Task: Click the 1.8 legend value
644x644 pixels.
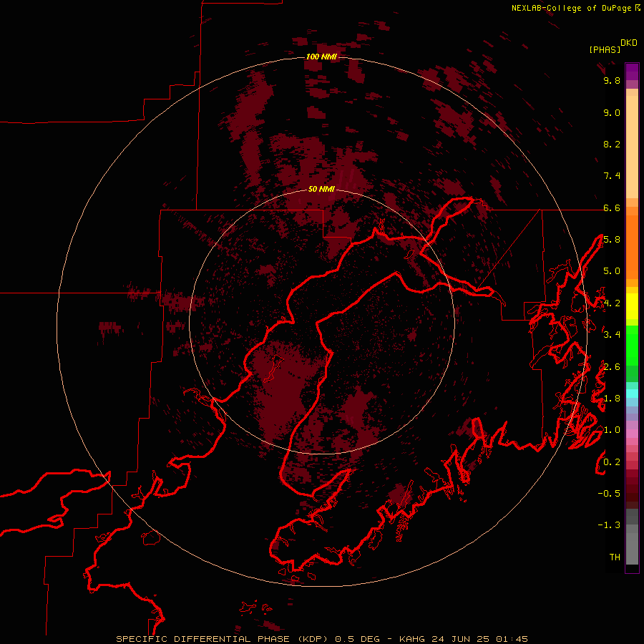Action: 612,399
